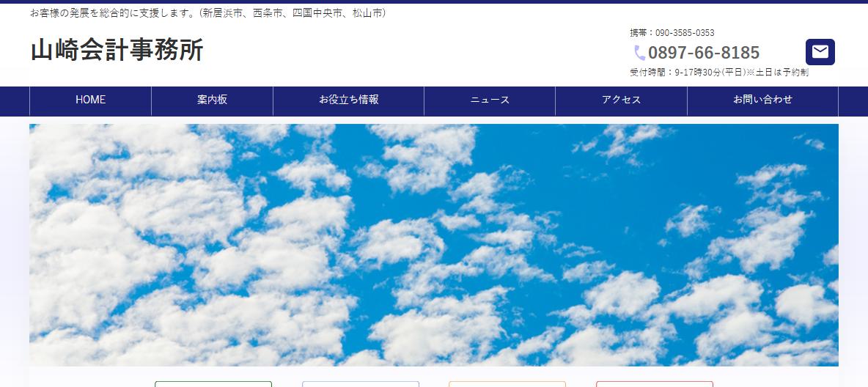The width and height of the screenshot is (868, 387).
Task: Select お問い合わせ in the navigation bar
Action: pyautogui.click(x=763, y=100)
